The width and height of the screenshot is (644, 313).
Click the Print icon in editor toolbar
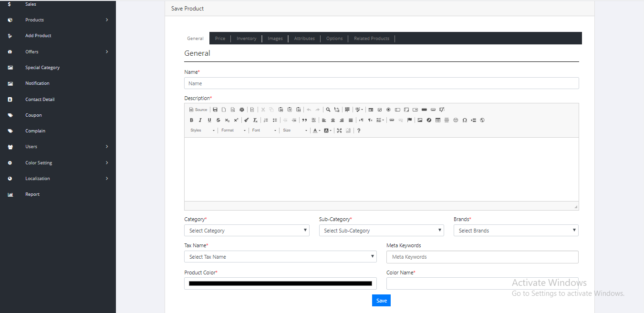(x=242, y=110)
